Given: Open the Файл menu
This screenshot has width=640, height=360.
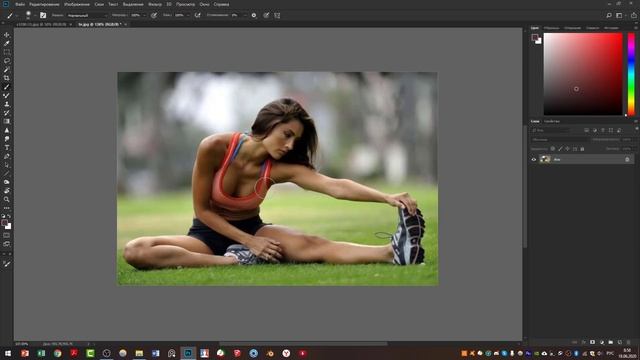Looking at the screenshot, I should (20, 4).
